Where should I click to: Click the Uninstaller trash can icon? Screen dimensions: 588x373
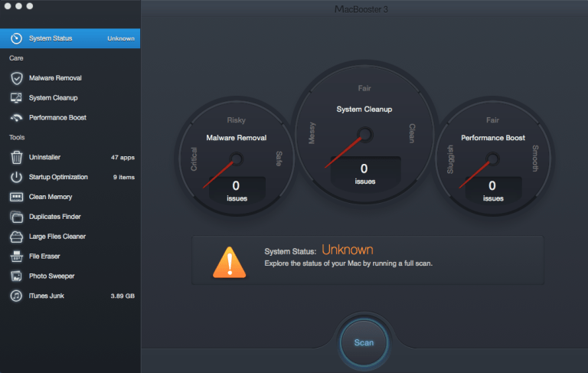[17, 157]
